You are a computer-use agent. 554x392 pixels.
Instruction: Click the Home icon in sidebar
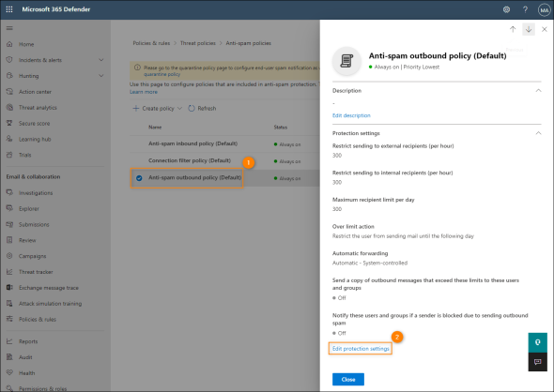click(x=9, y=44)
